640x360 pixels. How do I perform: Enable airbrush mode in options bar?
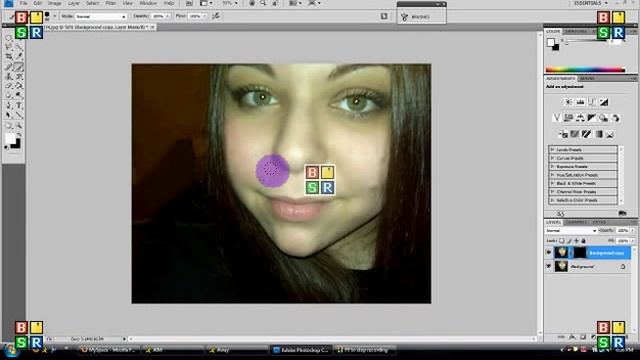click(216, 16)
